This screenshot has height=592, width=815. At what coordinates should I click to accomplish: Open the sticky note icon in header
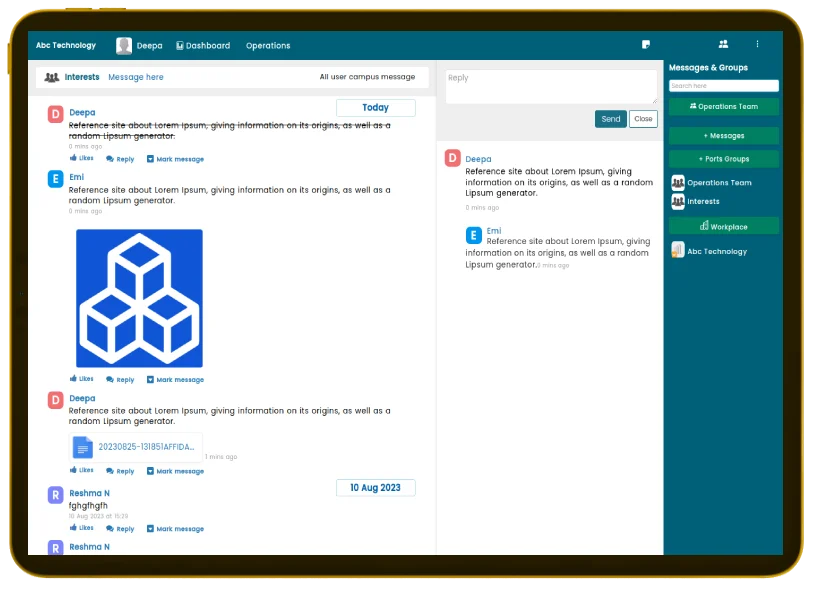pos(646,45)
